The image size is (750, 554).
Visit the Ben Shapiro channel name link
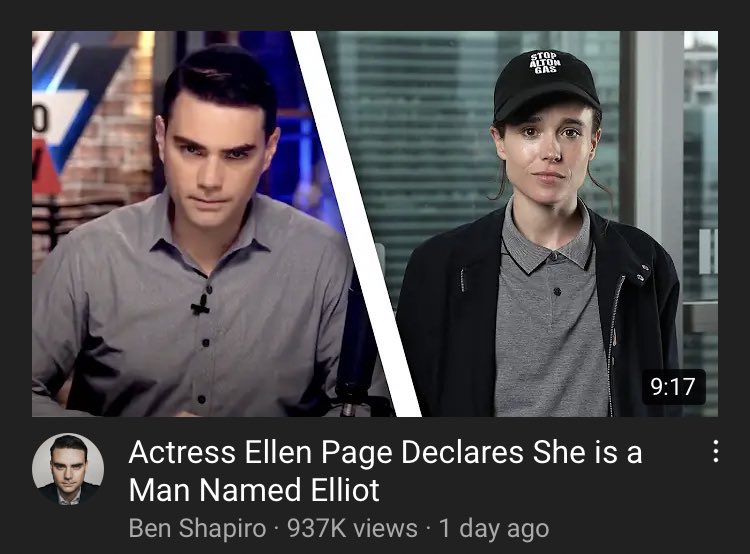pyautogui.click(x=197, y=529)
